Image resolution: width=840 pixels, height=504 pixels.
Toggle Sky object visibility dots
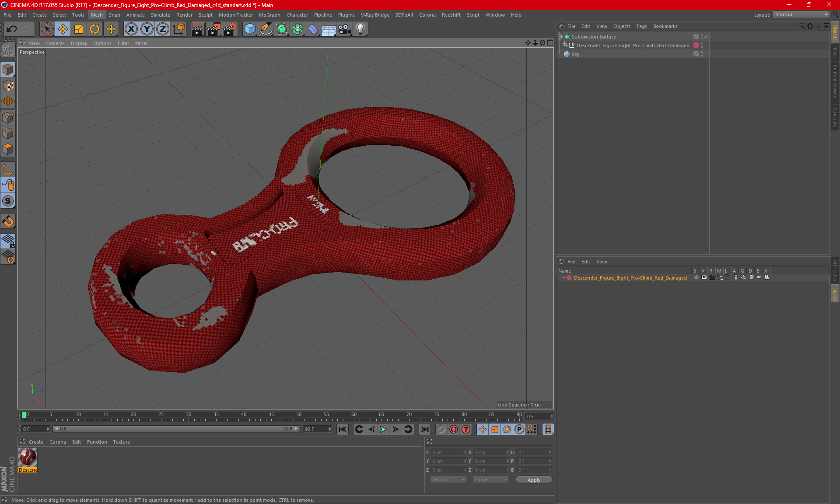point(702,54)
